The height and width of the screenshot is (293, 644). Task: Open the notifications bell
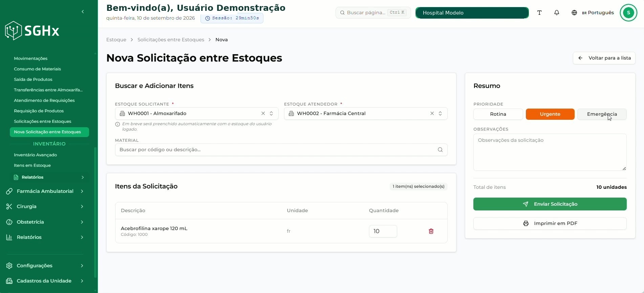coord(557,13)
